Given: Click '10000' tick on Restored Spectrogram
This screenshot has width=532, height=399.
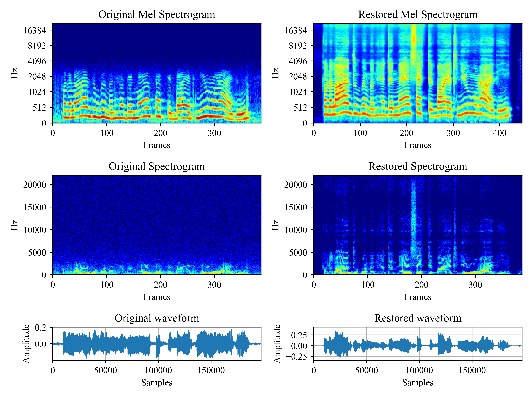Looking at the screenshot, I should point(296,230).
